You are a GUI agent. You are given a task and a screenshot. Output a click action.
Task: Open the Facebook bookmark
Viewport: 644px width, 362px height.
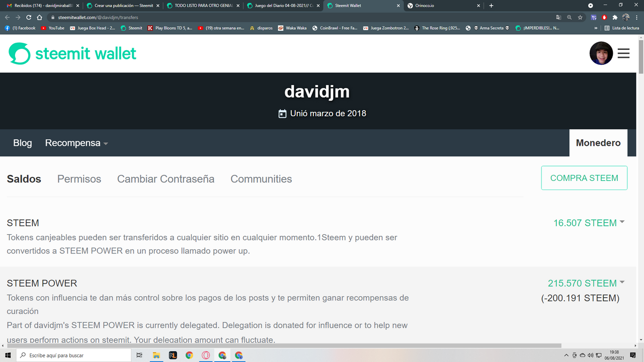[20, 28]
